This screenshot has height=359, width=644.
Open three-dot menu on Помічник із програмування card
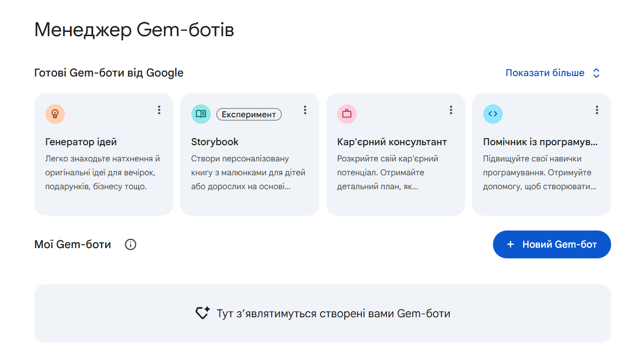597,110
